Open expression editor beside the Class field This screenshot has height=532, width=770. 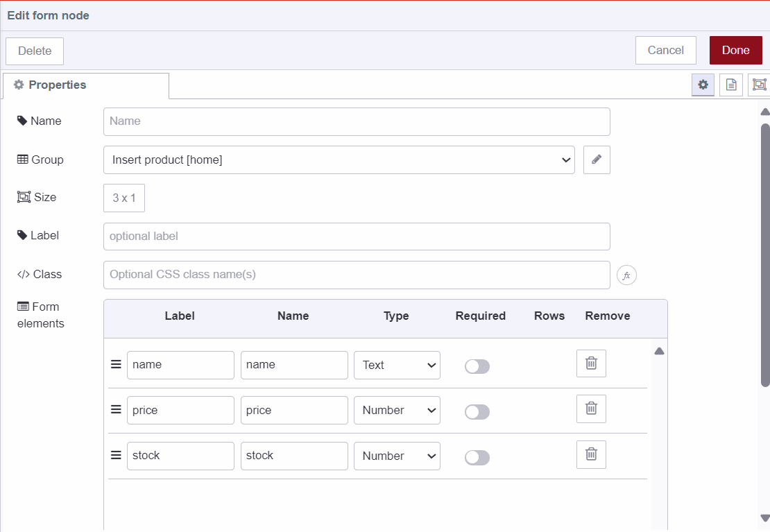coord(626,275)
